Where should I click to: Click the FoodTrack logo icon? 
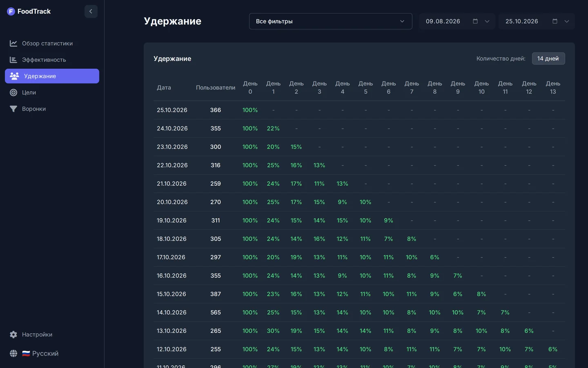tap(11, 11)
